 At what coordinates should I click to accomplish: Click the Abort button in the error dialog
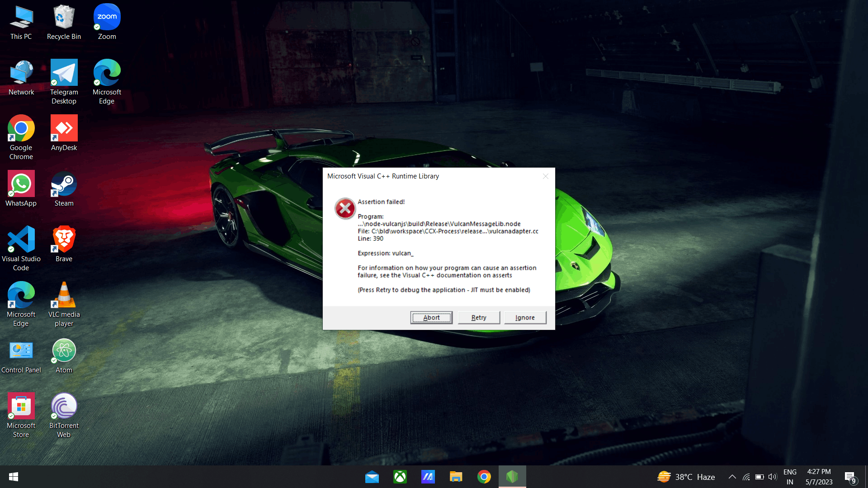pyautogui.click(x=431, y=318)
